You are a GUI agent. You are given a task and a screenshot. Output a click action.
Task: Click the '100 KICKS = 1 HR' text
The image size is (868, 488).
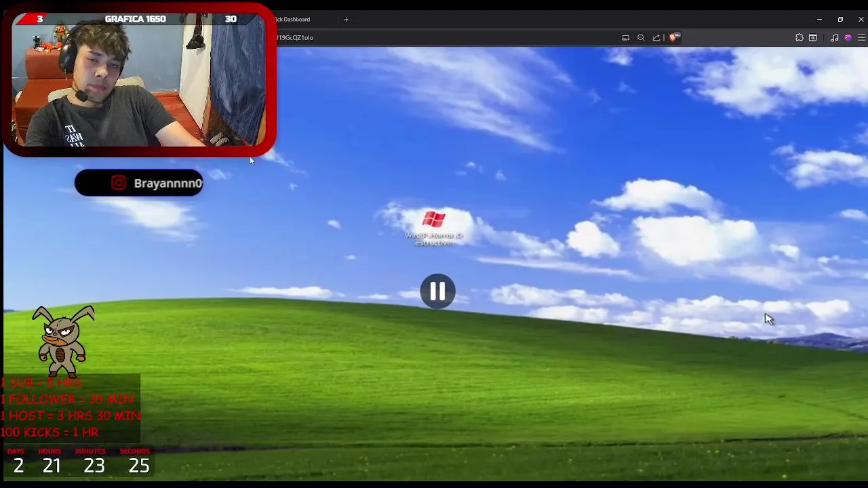50,432
